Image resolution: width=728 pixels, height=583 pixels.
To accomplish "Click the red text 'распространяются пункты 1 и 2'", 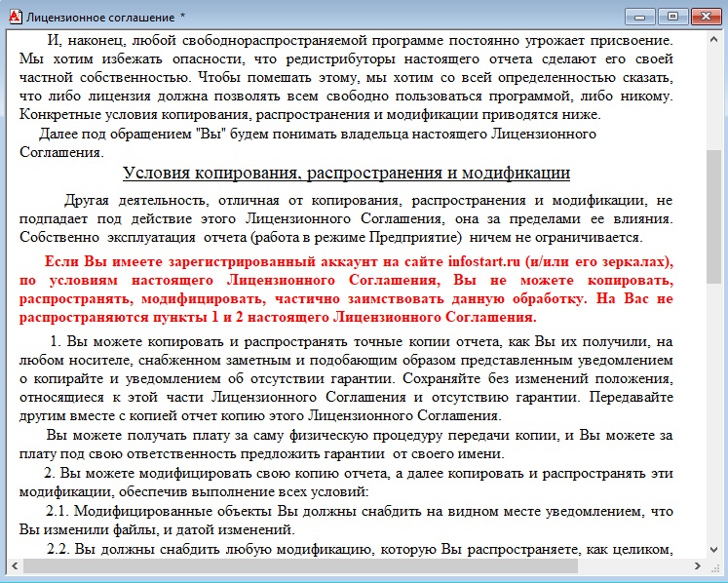I will tap(132, 317).
